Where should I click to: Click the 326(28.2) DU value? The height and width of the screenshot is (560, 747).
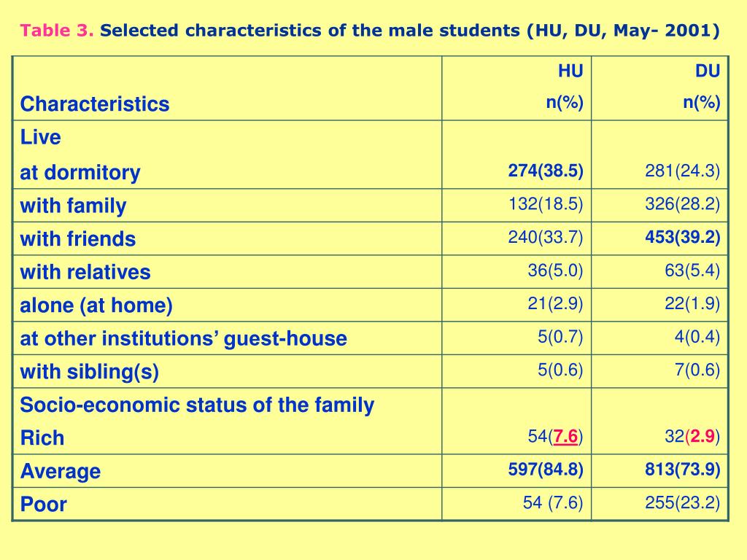tap(682, 204)
